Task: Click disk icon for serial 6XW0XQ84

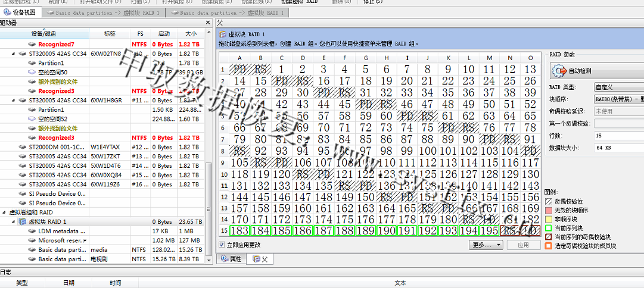Action: 22,175
